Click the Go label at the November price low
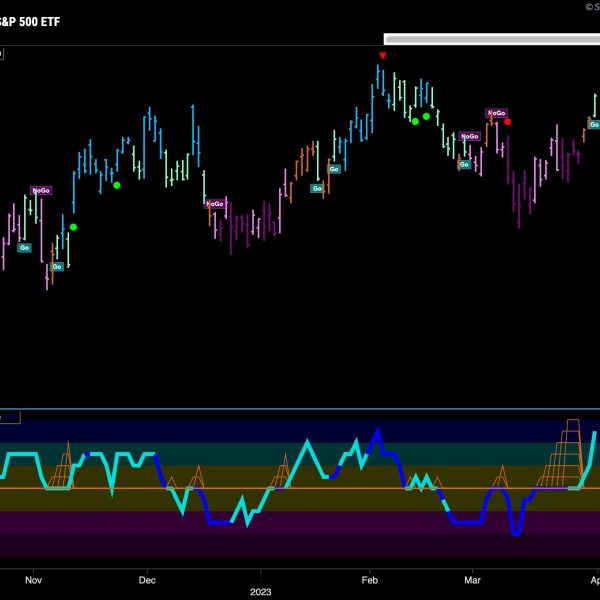Image resolution: width=600 pixels, height=600 pixels. coord(57,267)
